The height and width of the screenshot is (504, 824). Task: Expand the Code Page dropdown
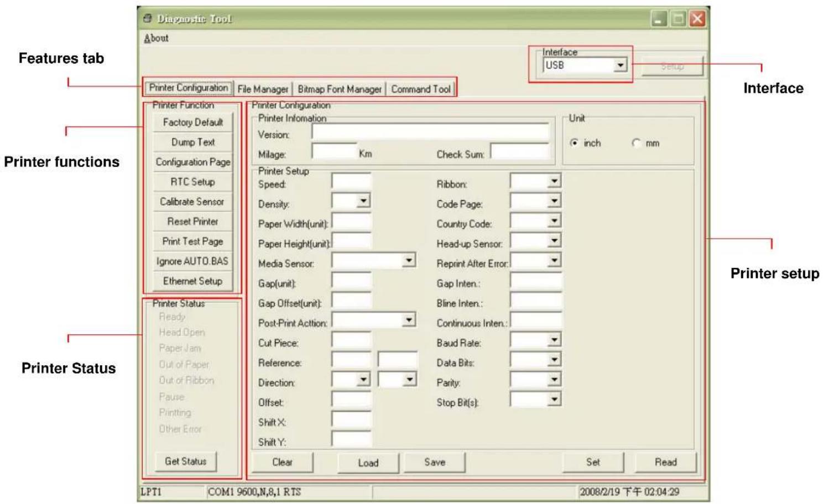pyautogui.click(x=554, y=201)
